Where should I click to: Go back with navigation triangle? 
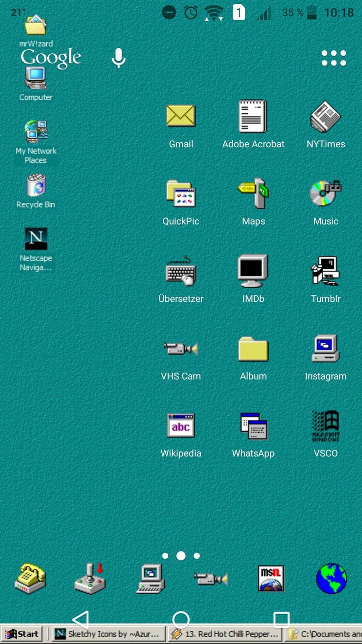(81, 620)
